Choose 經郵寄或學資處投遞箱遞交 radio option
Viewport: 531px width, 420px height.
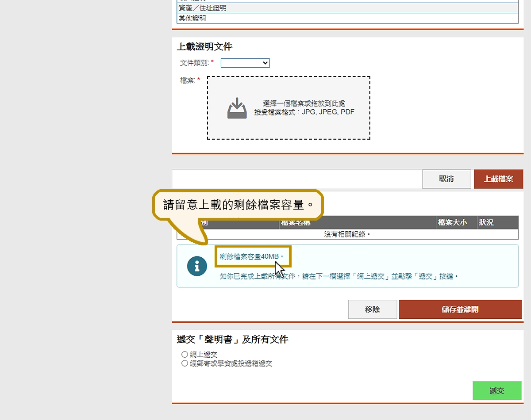(x=185, y=363)
